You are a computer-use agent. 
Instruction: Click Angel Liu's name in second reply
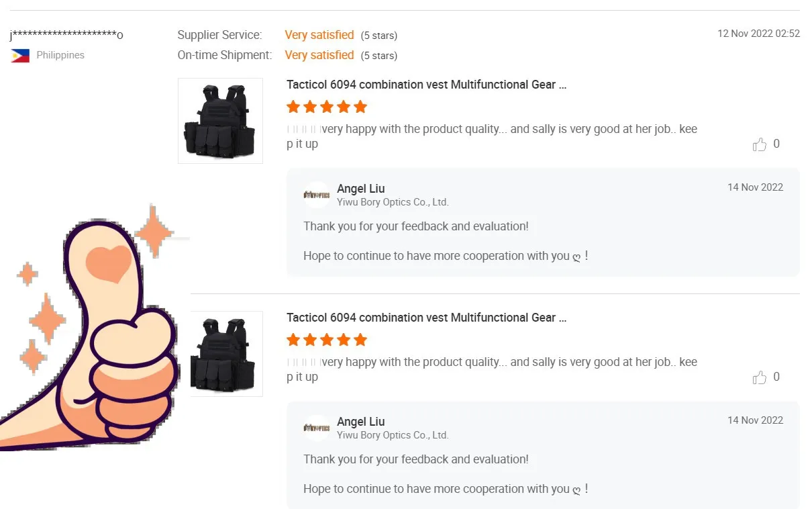point(360,422)
